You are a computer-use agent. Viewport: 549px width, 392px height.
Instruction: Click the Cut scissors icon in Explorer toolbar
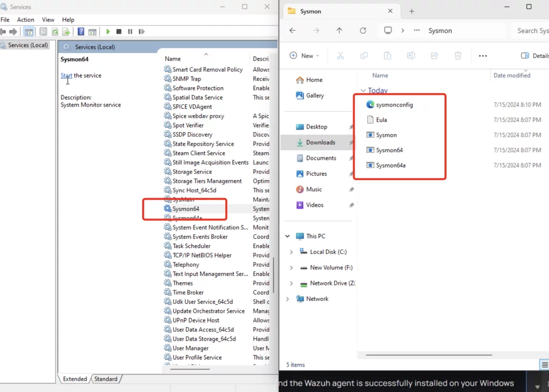click(340, 56)
